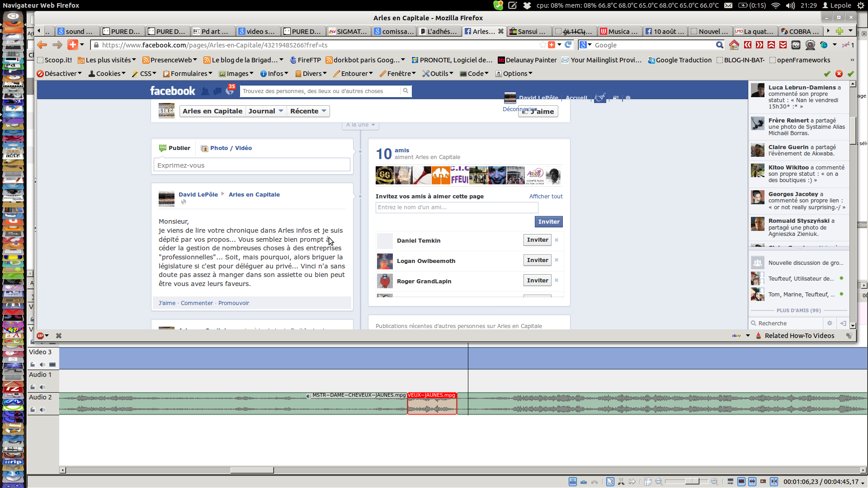Expand the Journal dropdown menu

[266, 111]
